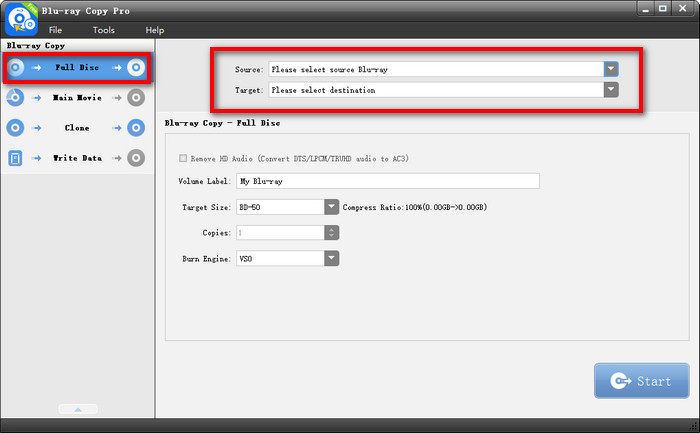Toggle the Remove HD Audio checkbox
Viewport: 700px width, 433px height.
(x=182, y=158)
